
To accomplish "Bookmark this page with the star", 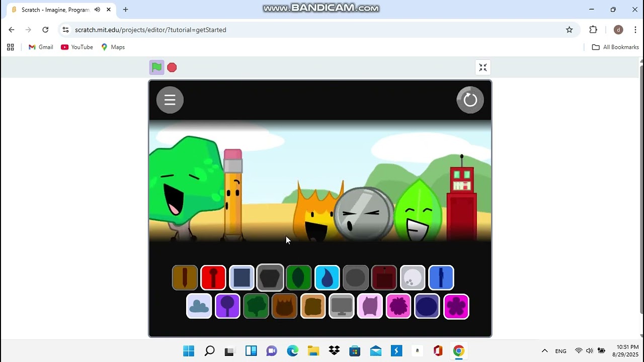I will [x=570, y=30].
